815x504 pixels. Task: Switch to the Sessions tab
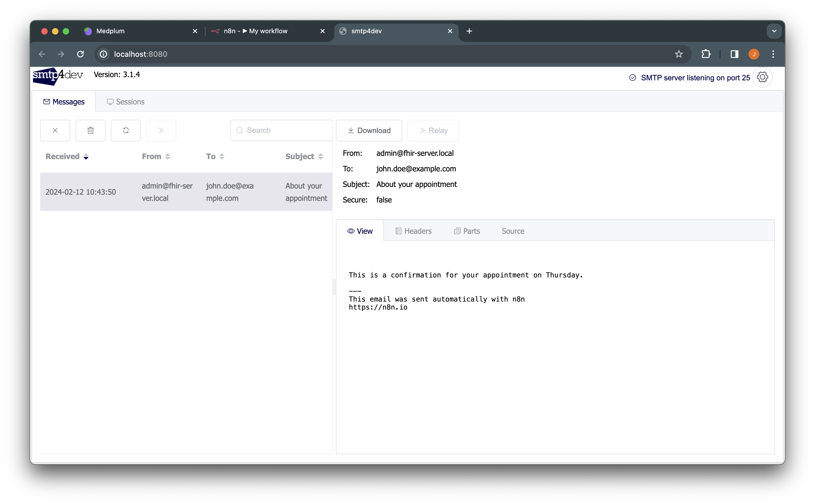click(x=125, y=102)
